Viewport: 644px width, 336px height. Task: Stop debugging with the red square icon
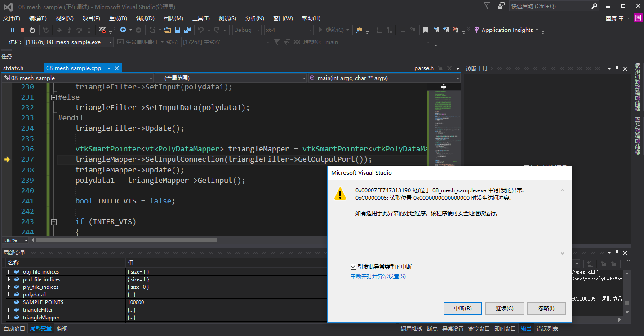point(22,30)
